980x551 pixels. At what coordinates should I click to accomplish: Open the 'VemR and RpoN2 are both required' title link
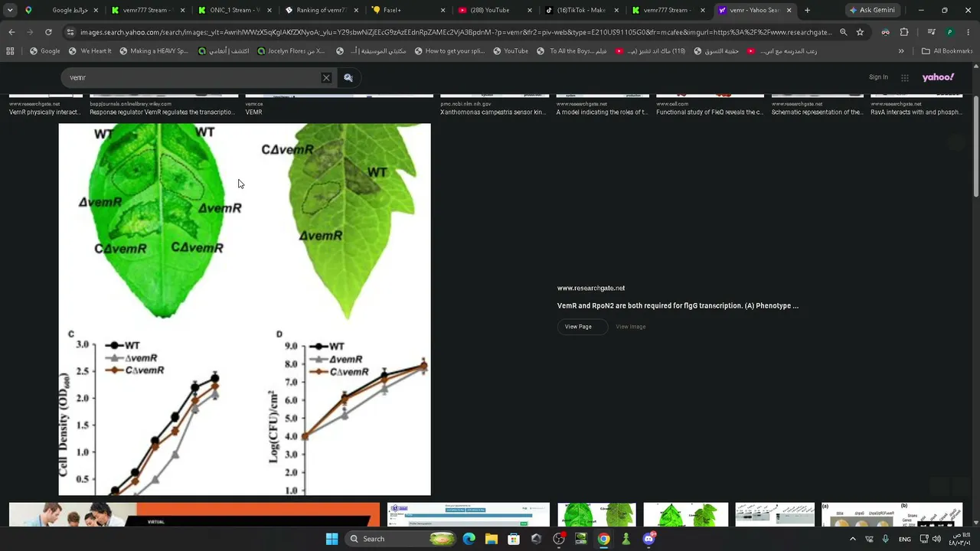[678, 305]
